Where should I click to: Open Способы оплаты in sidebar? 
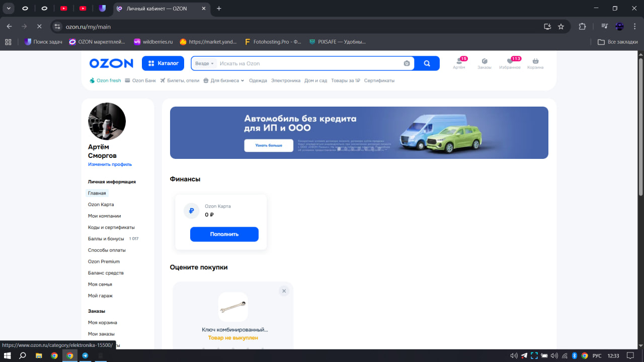(107, 250)
